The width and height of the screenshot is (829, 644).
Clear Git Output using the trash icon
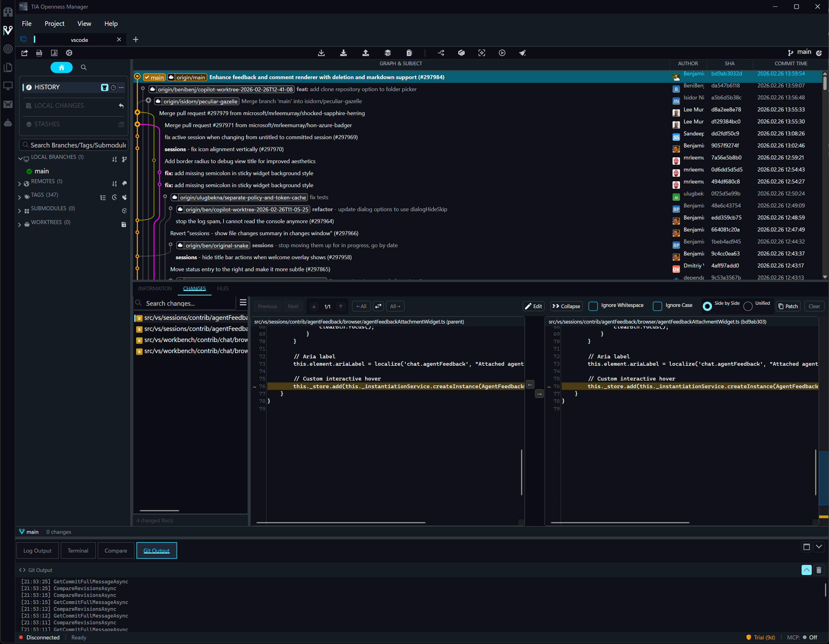[818, 570]
